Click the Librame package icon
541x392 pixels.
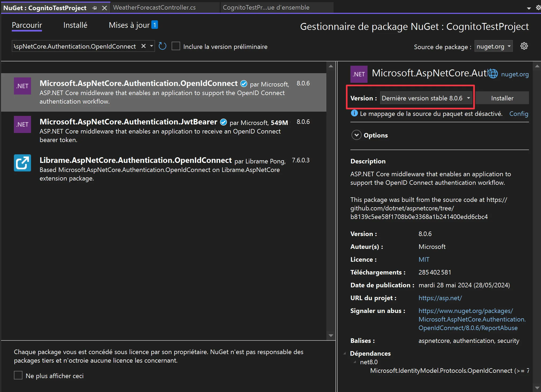[22, 163]
